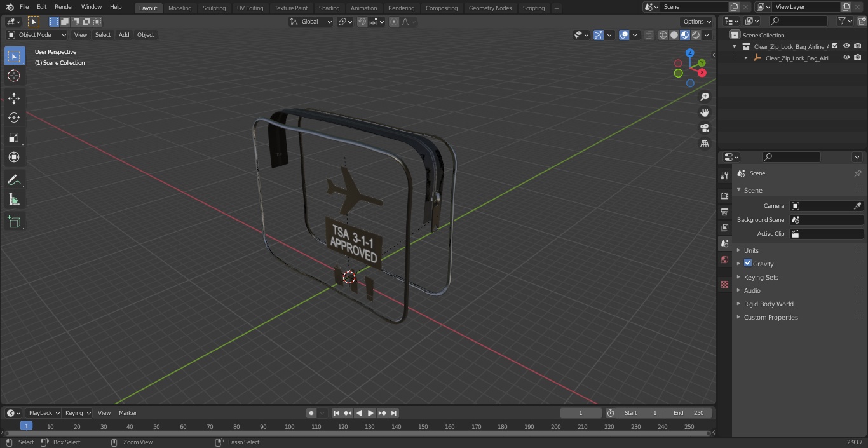Toggle exclude checkbox for Clear_Zip_Lock_Bag_Airline collection
This screenshot has height=448, width=868.
835,46
